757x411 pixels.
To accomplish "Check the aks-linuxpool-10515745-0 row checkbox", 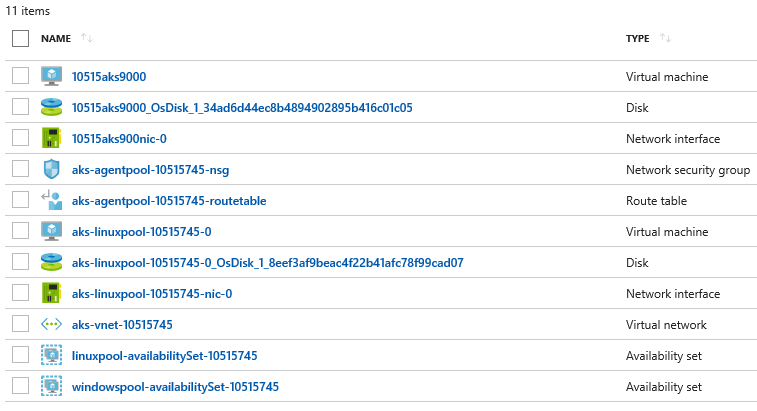I will point(20,231).
